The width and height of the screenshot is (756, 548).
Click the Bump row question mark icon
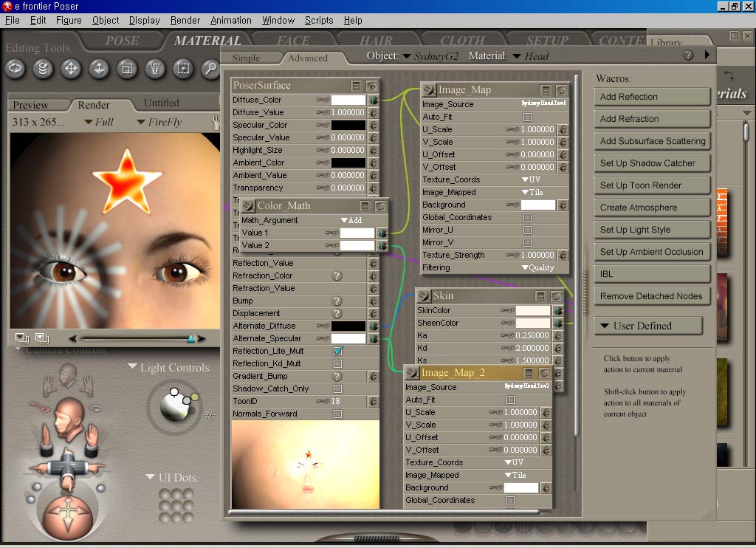[x=337, y=301]
